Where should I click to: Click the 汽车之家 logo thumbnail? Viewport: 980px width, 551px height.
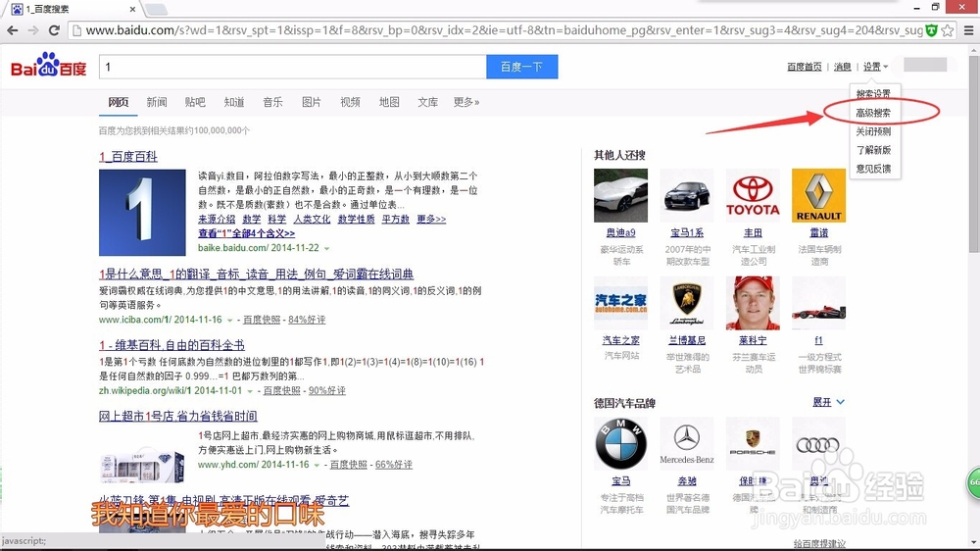click(620, 303)
